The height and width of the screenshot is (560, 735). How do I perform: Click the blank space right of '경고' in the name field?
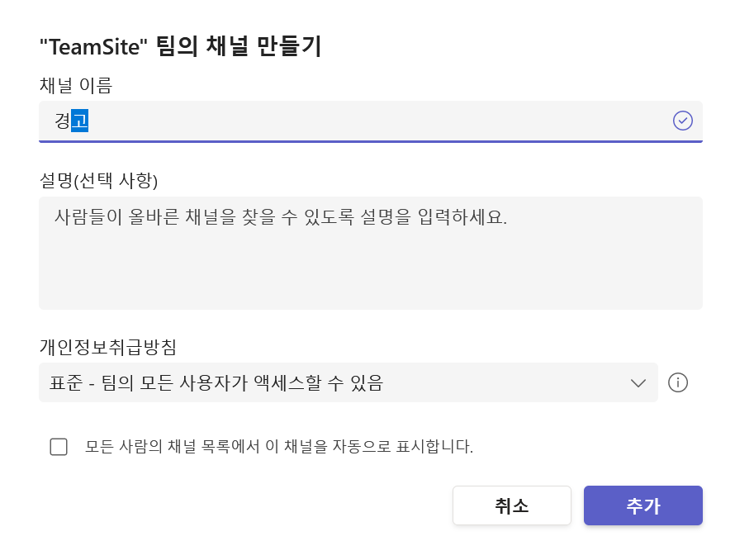tap(375, 121)
